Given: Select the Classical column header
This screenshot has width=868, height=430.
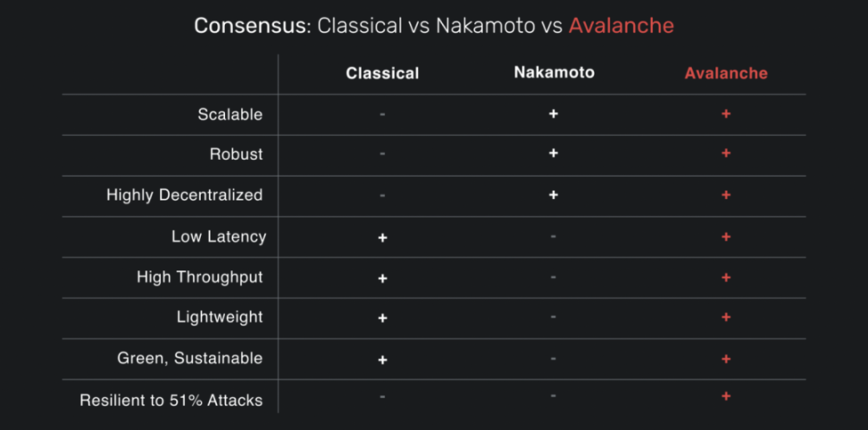Looking at the screenshot, I should (x=382, y=73).
